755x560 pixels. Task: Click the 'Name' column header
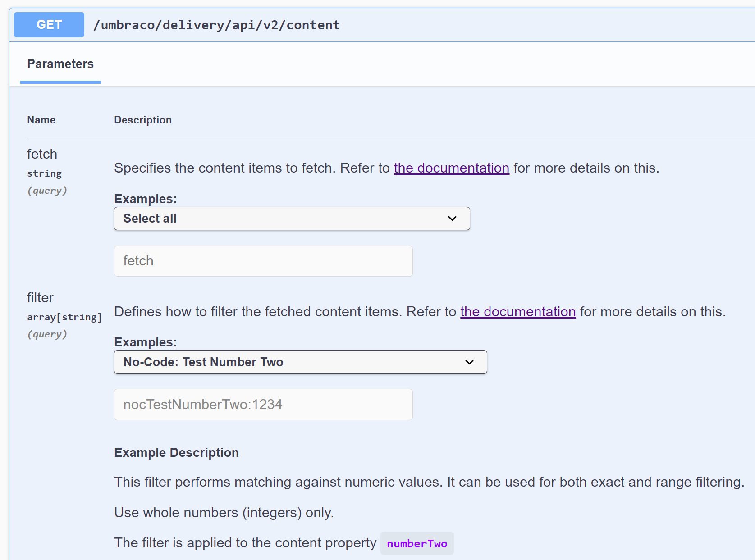point(41,120)
